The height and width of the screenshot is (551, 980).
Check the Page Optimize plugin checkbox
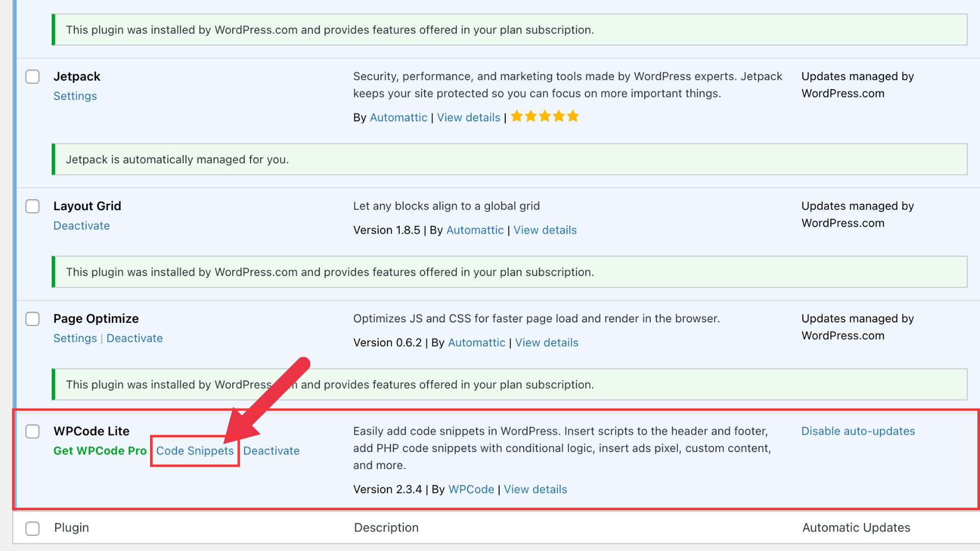point(33,319)
